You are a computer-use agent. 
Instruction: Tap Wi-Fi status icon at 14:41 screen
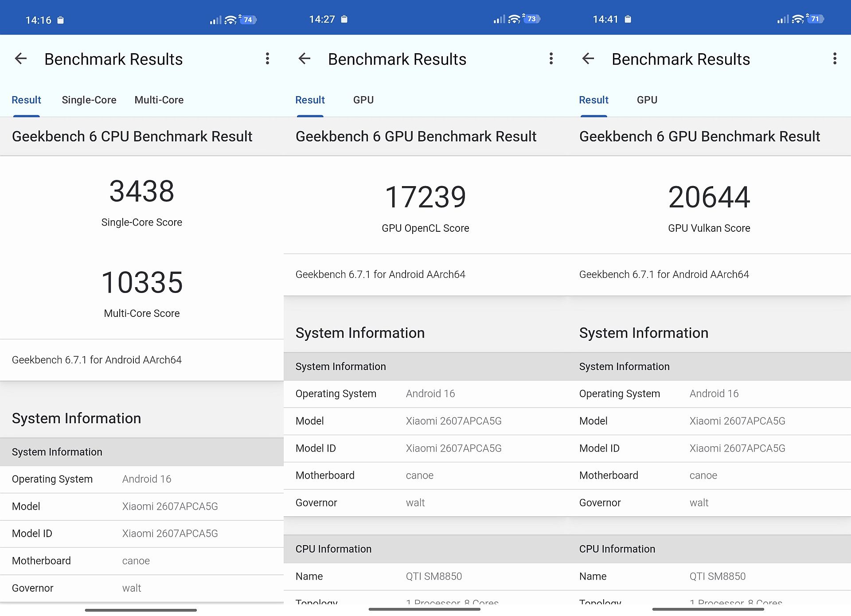click(798, 19)
